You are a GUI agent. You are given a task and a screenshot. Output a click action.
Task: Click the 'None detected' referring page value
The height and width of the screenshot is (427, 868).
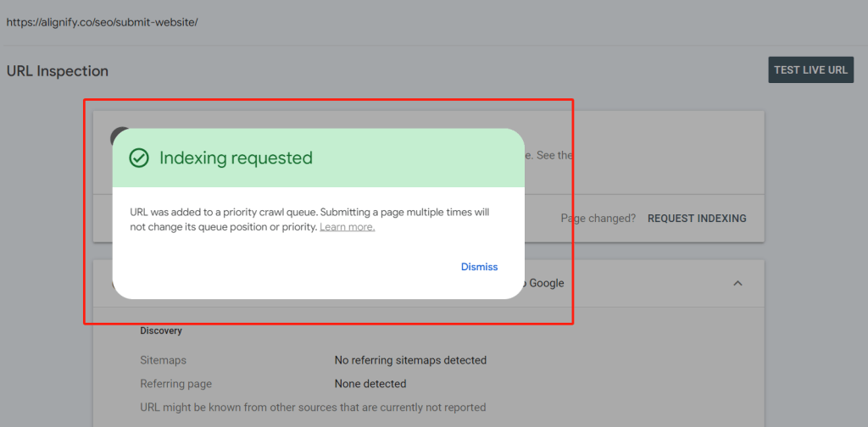[370, 384]
